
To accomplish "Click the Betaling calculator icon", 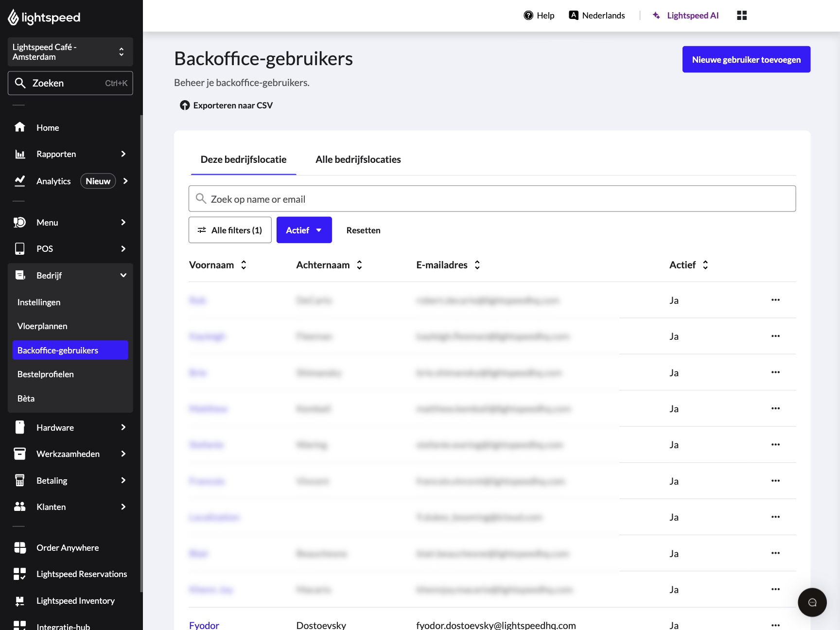I will coord(20,480).
